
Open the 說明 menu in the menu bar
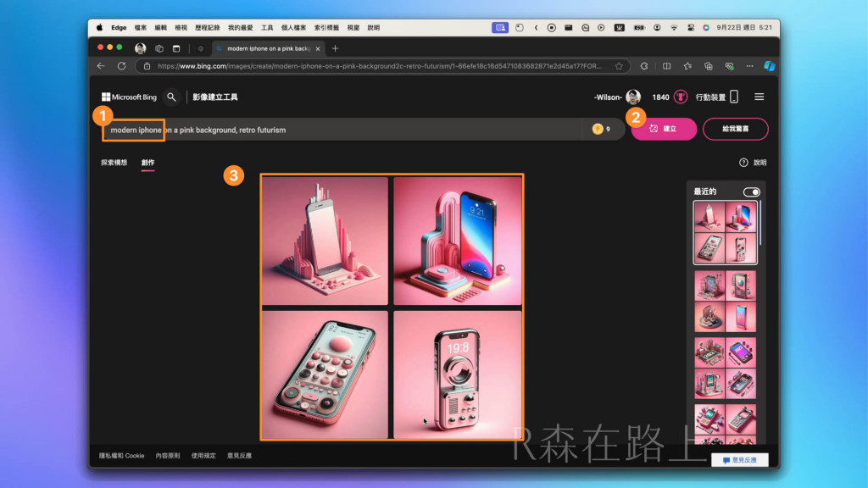[374, 27]
